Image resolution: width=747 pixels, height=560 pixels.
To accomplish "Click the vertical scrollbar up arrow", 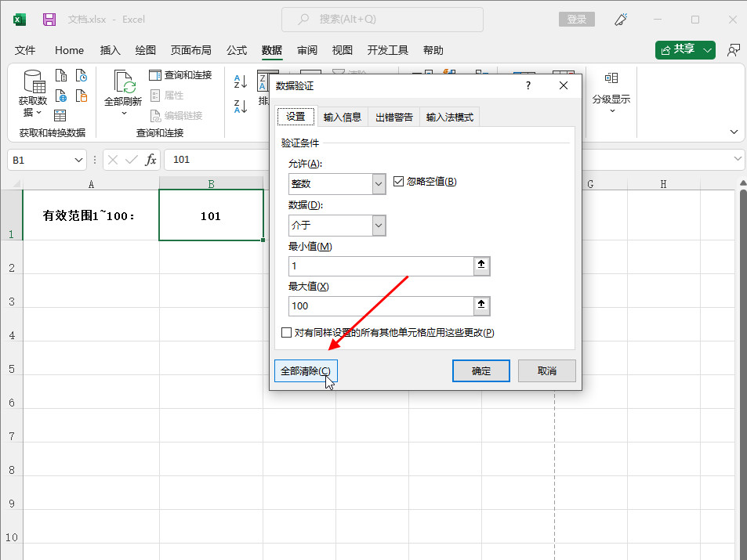I will pos(743,182).
